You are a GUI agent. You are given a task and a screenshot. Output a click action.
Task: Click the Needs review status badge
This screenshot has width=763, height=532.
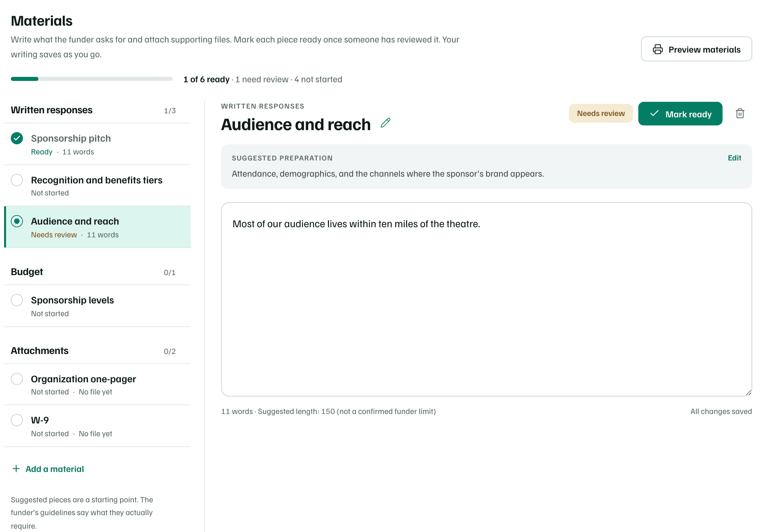pyautogui.click(x=601, y=113)
